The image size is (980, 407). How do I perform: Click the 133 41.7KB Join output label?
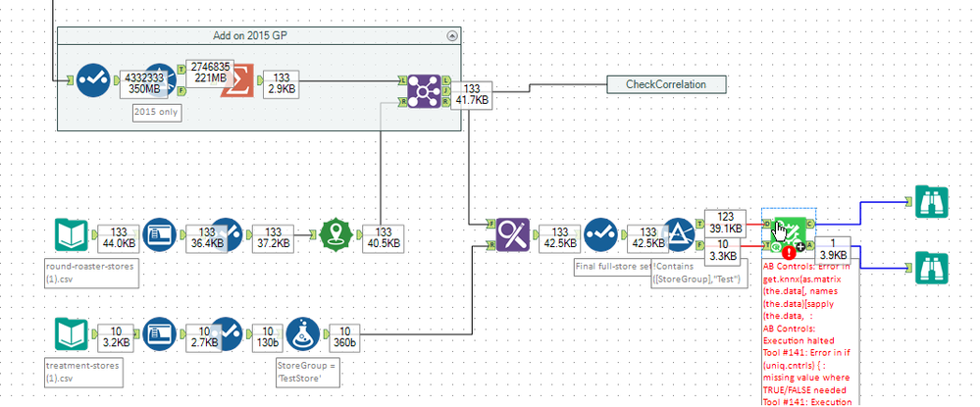point(471,94)
